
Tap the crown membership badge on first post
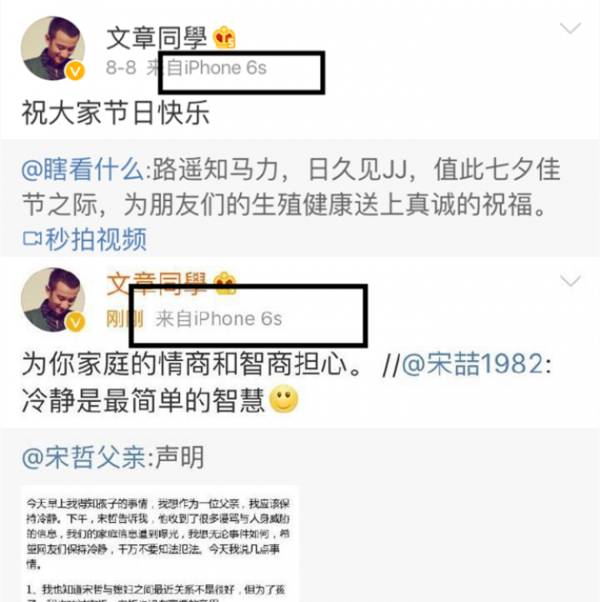click(225, 37)
